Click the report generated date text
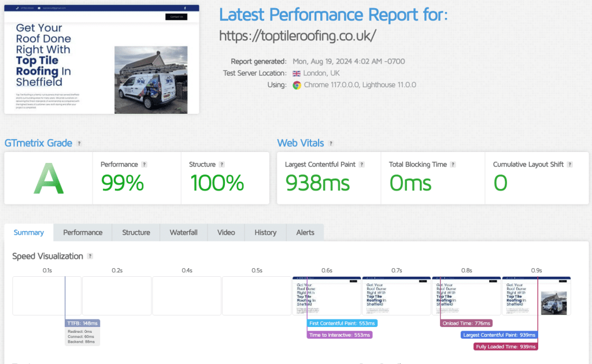The image size is (592, 364). 349,61
